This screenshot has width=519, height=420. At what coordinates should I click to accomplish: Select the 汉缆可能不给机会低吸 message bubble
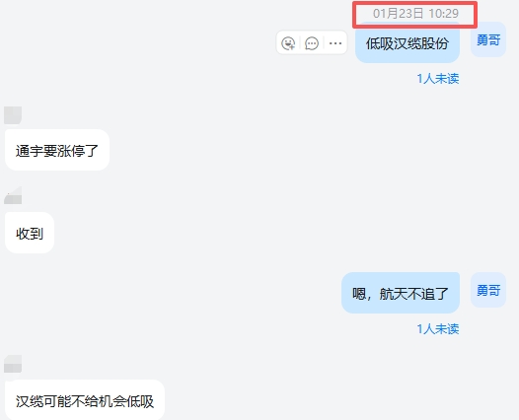pos(85,400)
